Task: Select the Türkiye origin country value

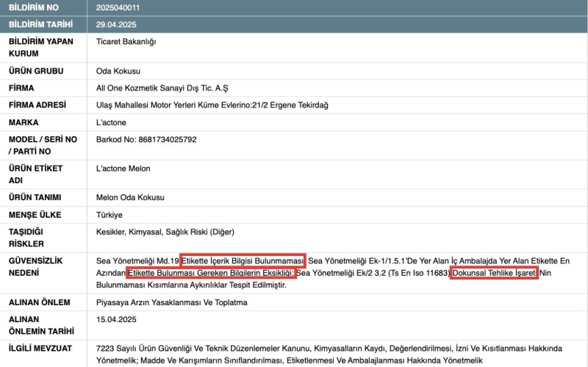Action: [x=110, y=215]
